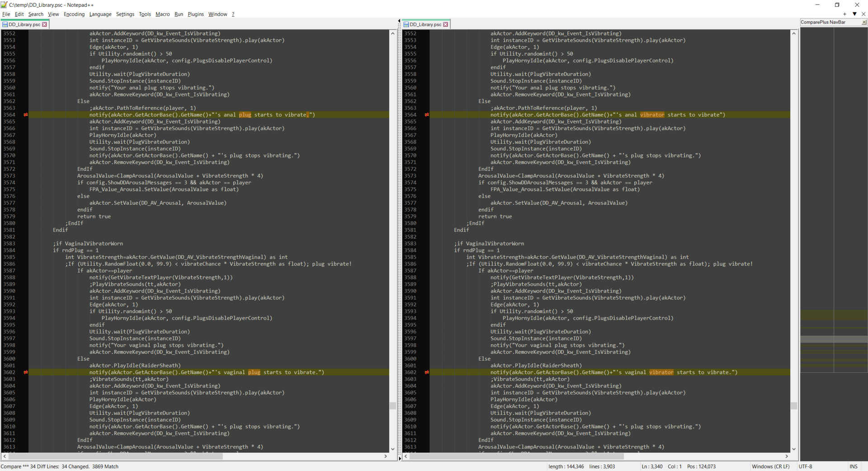This screenshot has height=471, width=868.
Task: Click the highlighted 'plug' on left line 3602
Action: point(254,372)
